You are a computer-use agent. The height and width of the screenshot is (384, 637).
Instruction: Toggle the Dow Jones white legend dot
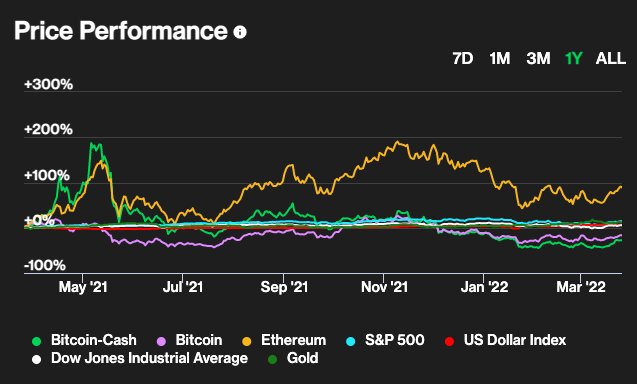point(37,359)
